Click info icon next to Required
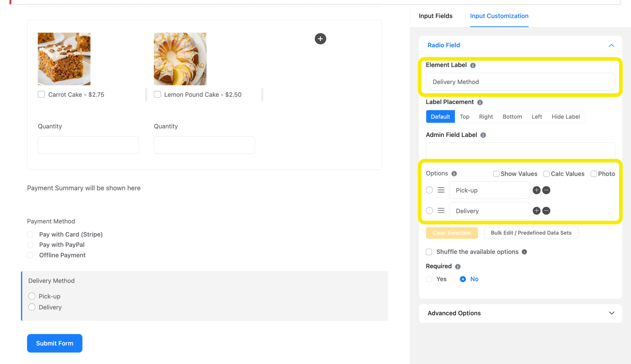 tap(458, 266)
